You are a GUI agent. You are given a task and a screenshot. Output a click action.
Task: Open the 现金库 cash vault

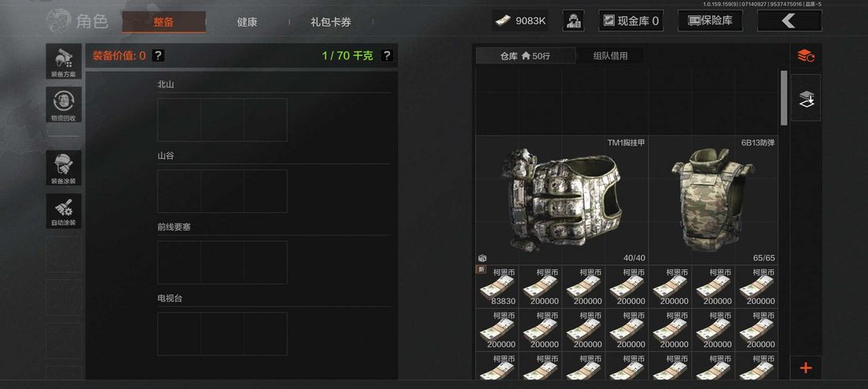pos(631,21)
